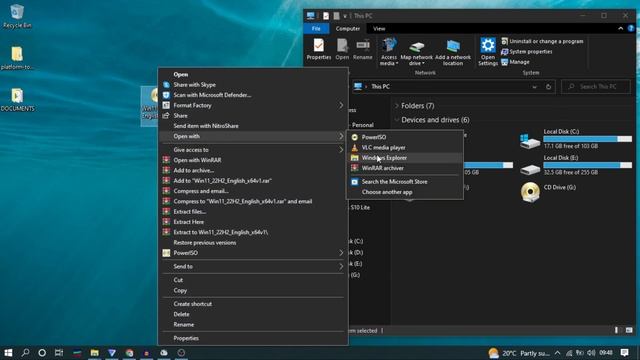Show hidden system tray icons
The image size is (640, 360).
point(558,353)
